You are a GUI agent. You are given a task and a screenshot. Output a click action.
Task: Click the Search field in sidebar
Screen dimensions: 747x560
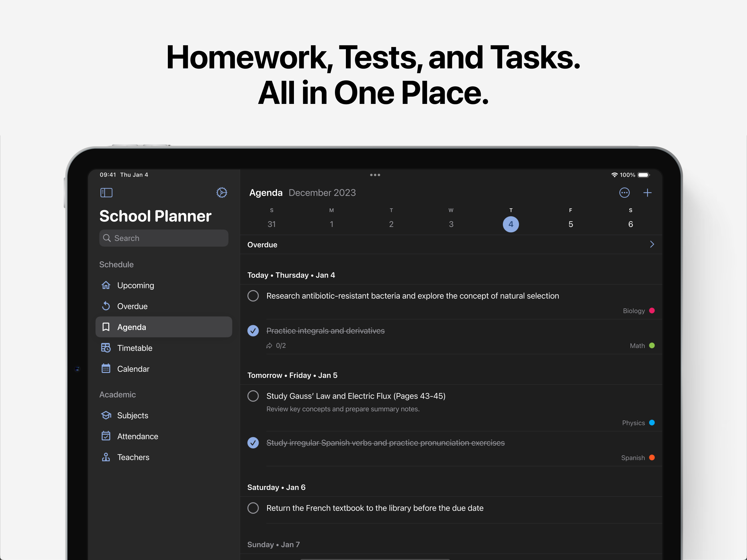(x=164, y=238)
